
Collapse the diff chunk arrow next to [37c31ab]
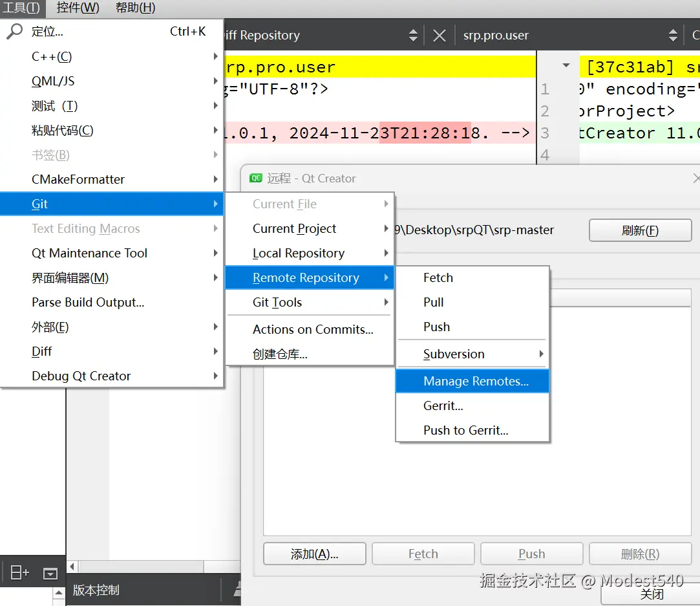coord(566,66)
